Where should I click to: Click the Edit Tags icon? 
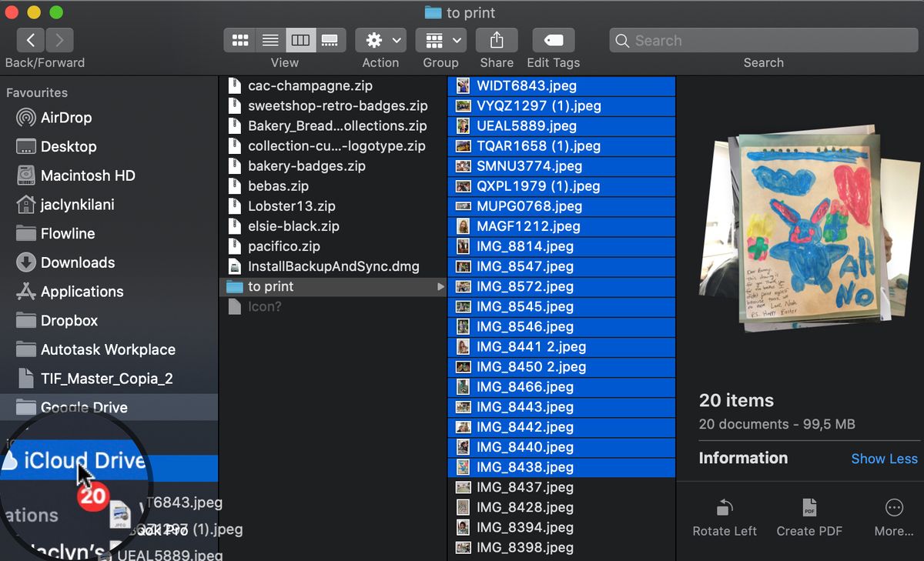(x=553, y=39)
